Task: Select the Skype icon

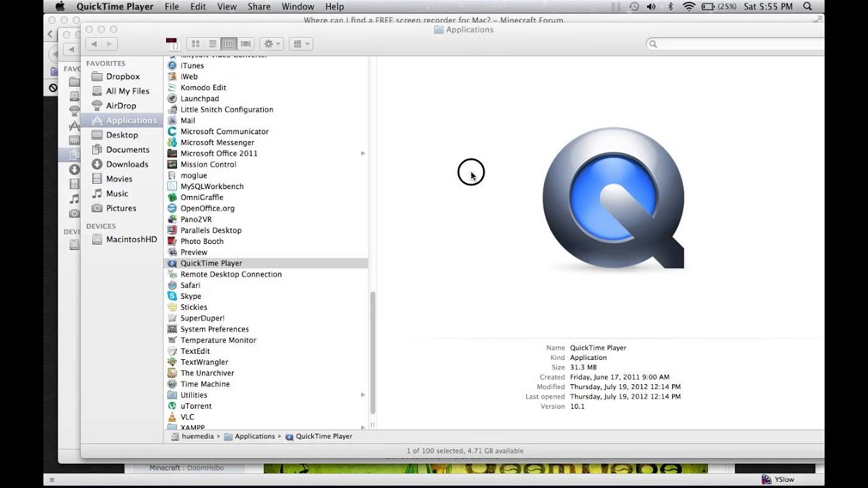Action: coord(172,296)
